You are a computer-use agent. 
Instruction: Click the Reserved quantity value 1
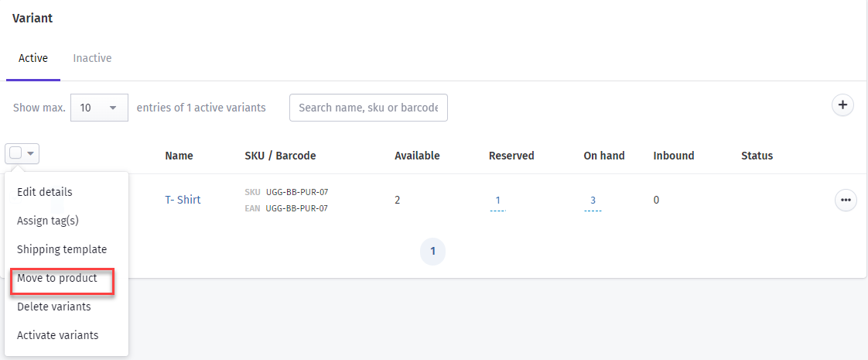click(498, 201)
